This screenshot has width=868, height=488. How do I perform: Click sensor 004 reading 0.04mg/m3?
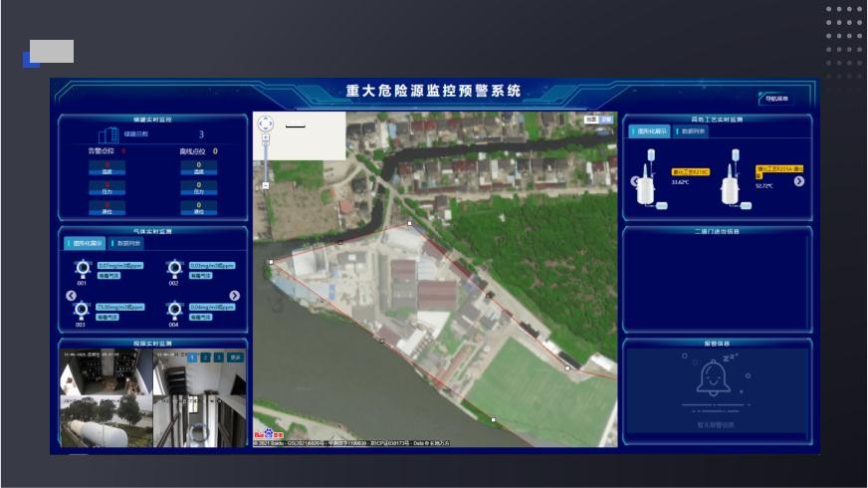pyautogui.click(x=212, y=307)
